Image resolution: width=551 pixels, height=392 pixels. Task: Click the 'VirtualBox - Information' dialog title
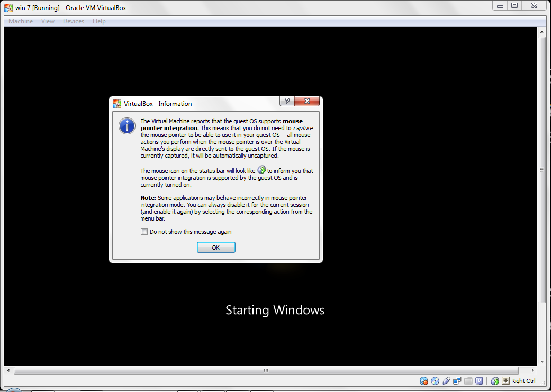pyautogui.click(x=158, y=104)
